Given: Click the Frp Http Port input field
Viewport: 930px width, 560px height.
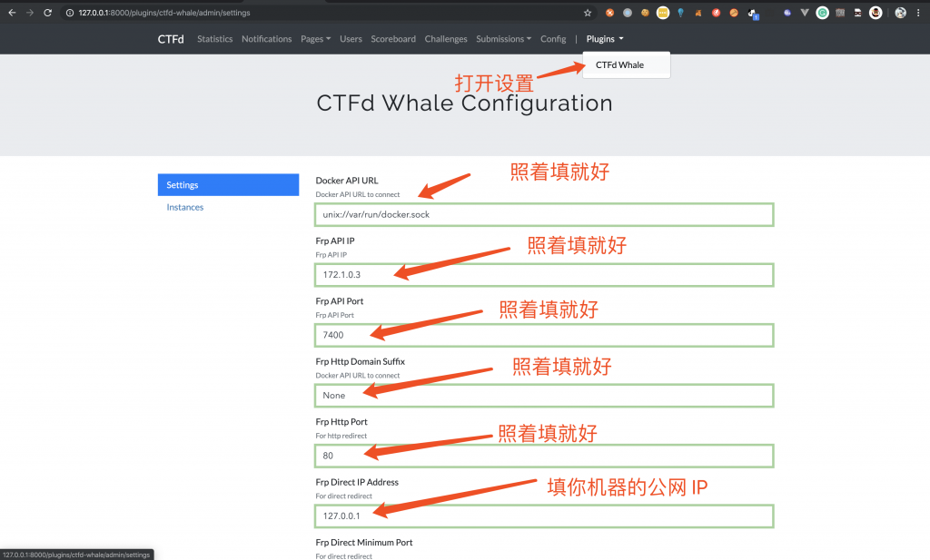Looking at the screenshot, I should (544, 456).
